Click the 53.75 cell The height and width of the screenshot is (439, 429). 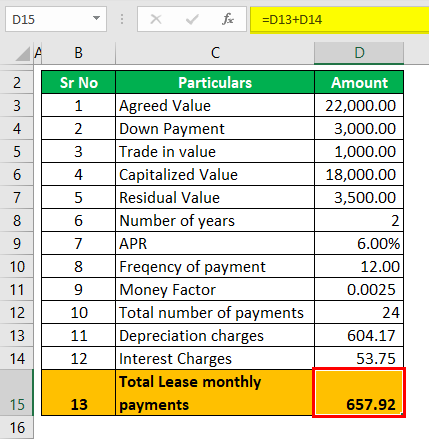(359, 358)
